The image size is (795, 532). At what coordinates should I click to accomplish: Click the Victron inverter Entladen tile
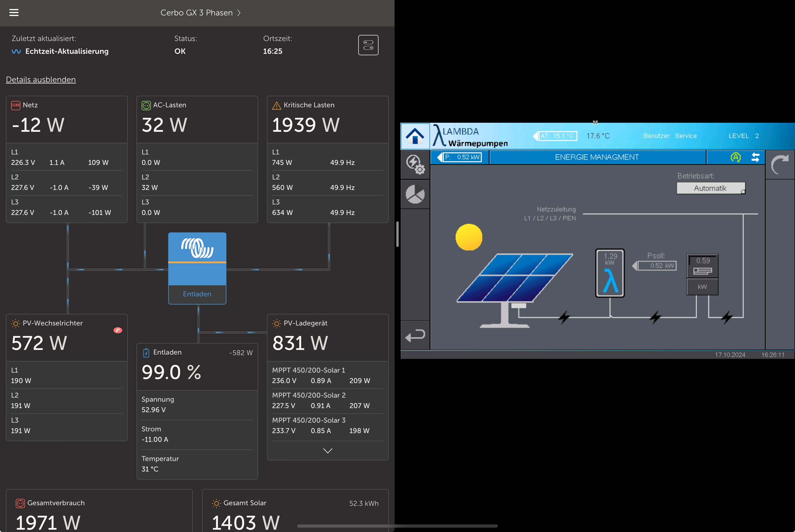coord(197,268)
